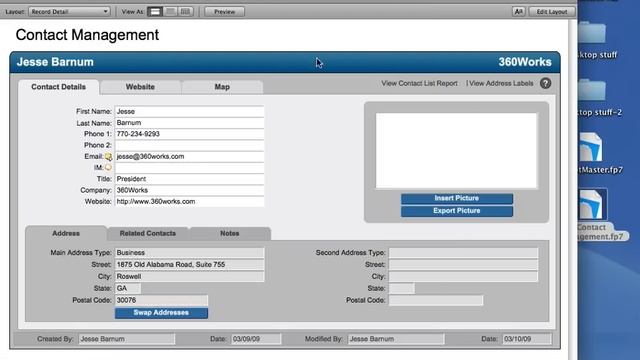The image size is (640, 360).
Task: Click the Insert Picture button
Action: (457, 198)
